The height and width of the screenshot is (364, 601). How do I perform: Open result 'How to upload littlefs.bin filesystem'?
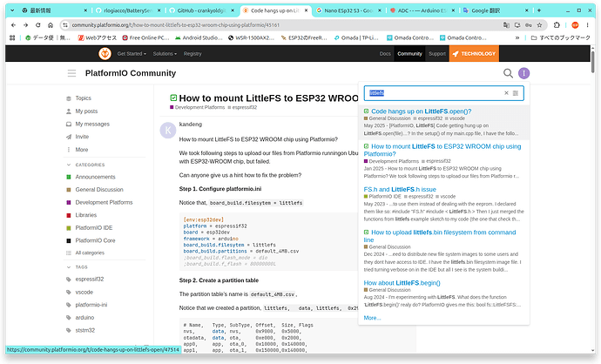pos(440,236)
